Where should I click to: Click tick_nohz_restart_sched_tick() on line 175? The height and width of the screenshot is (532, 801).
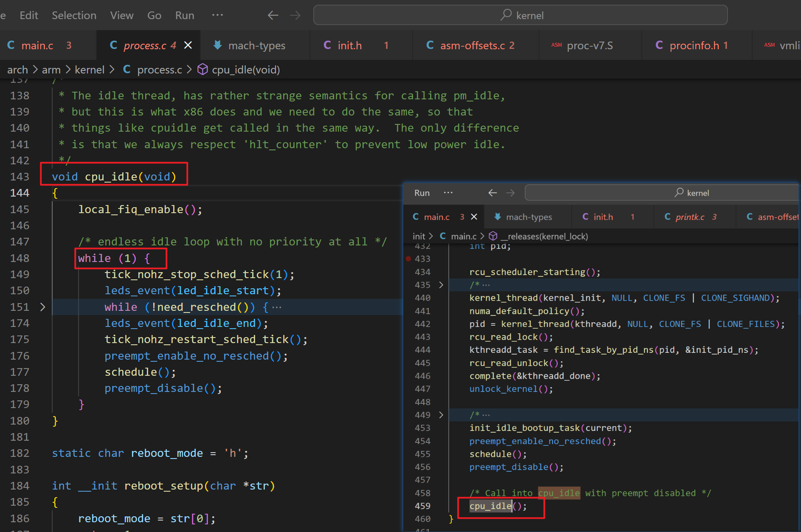tap(206, 339)
